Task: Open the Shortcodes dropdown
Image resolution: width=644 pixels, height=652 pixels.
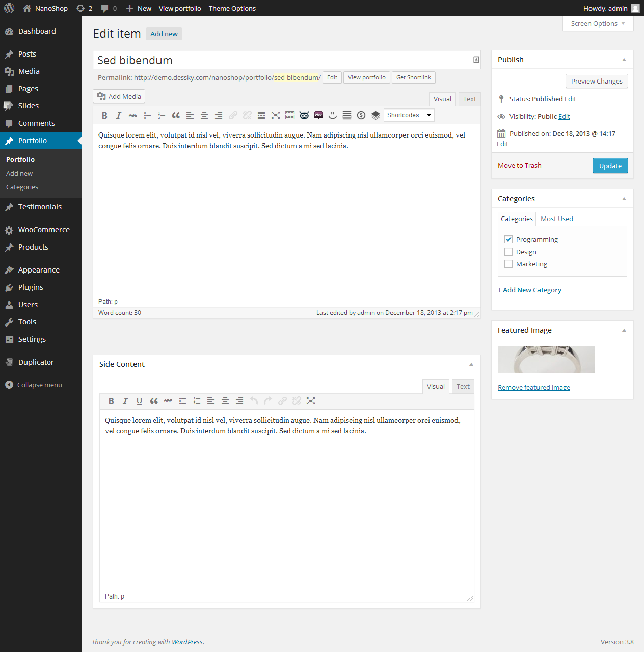Action: coord(409,115)
